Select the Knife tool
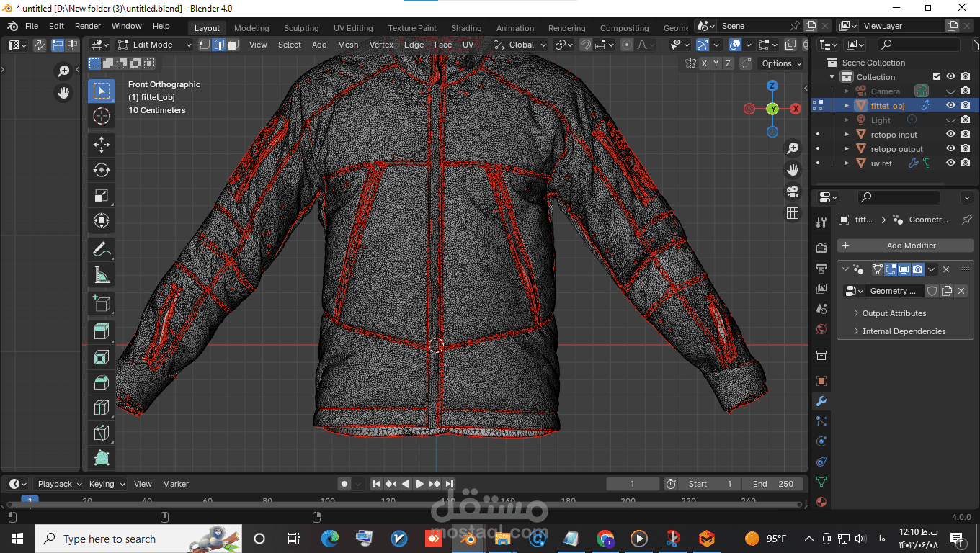This screenshot has height=553, width=980. 102,433
